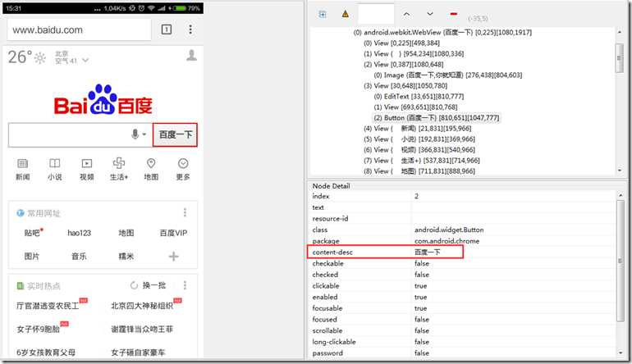Click the class value android.widget.Button
The image size is (632, 364).
click(449, 230)
